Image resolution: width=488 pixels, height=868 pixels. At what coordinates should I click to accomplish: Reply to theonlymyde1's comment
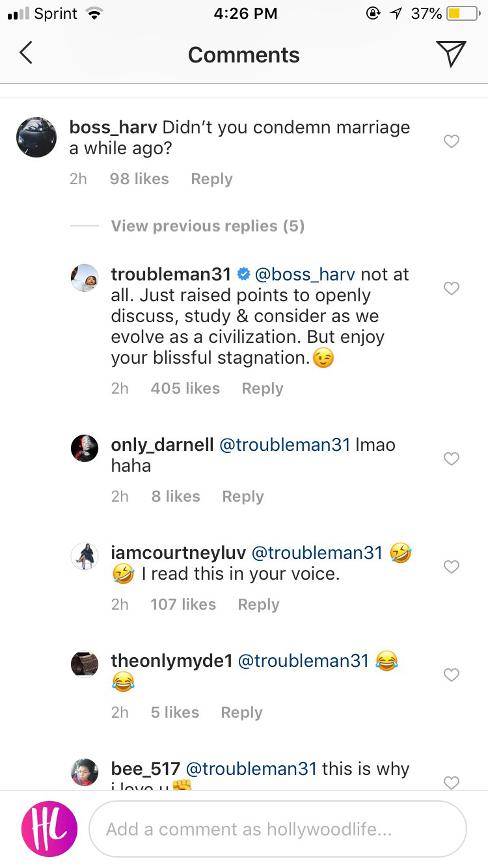click(241, 712)
